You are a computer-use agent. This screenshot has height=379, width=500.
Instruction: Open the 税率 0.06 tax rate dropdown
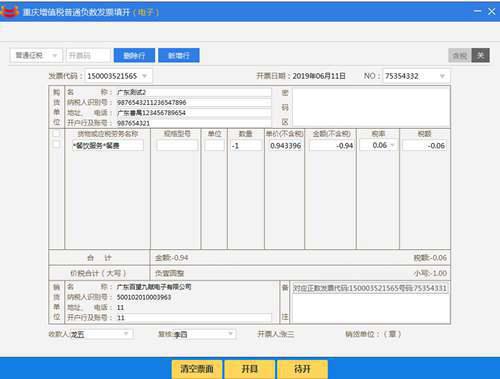pyautogui.click(x=393, y=145)
